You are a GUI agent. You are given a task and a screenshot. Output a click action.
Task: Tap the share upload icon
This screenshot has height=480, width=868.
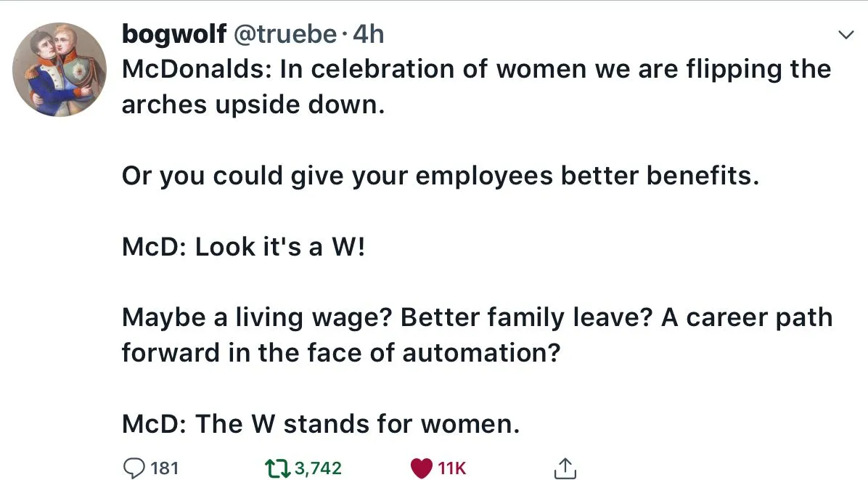coord(565,468)
